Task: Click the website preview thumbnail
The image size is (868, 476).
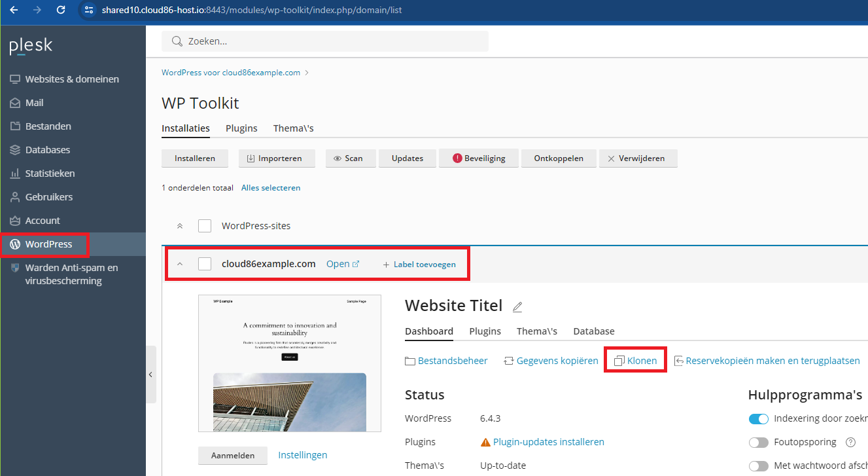Action: point(290,363)
